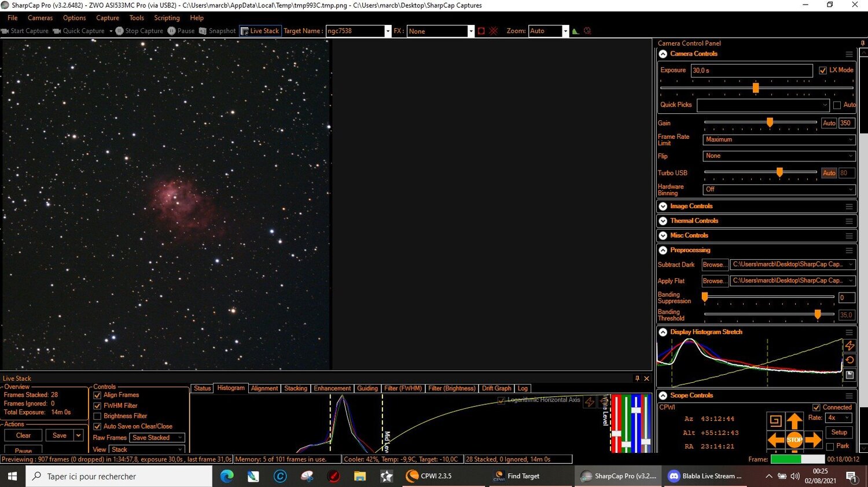The height and width of the screenshot is (487, 868).
Task: Uncheck the LX Mode checkbox
Action: pyautogui.click(x=823, y=70)
